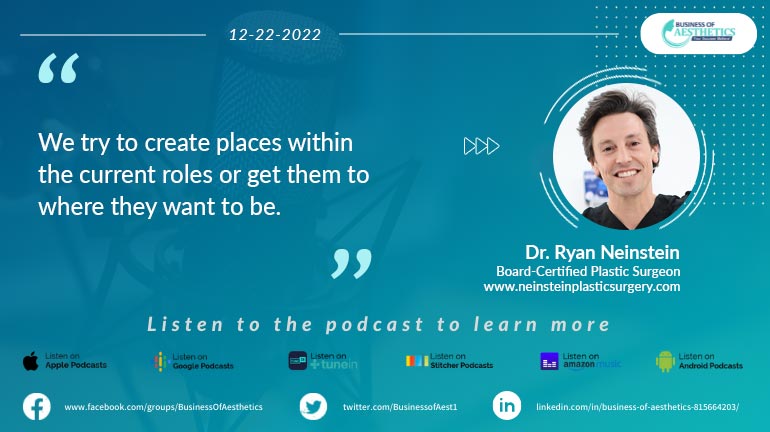Click the 12-22-2022 date label
This screenshot has height=432, width=770.
pos(274,34)
